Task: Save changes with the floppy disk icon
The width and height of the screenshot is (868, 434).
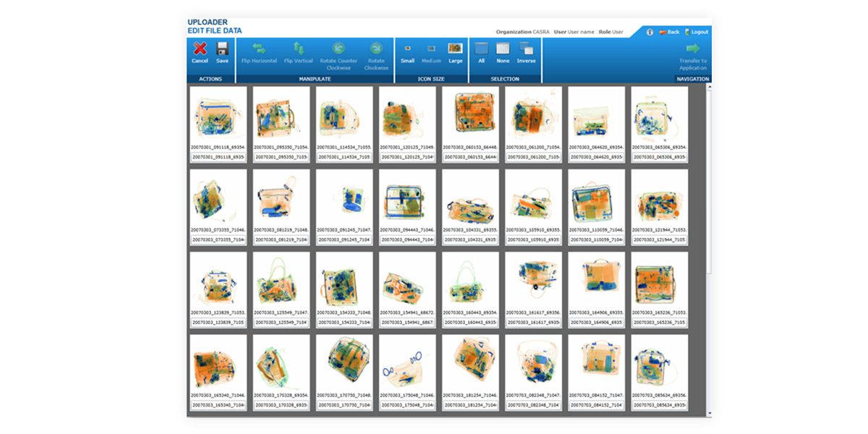Action: click(x=222, y=49)
